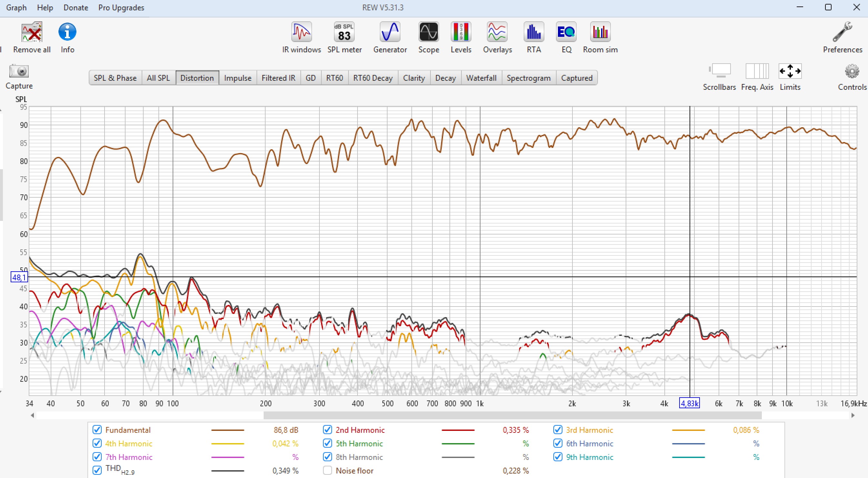Open the RTA analyzer
This screenshot has height=478, width=868.
click(x=534, y=32)
